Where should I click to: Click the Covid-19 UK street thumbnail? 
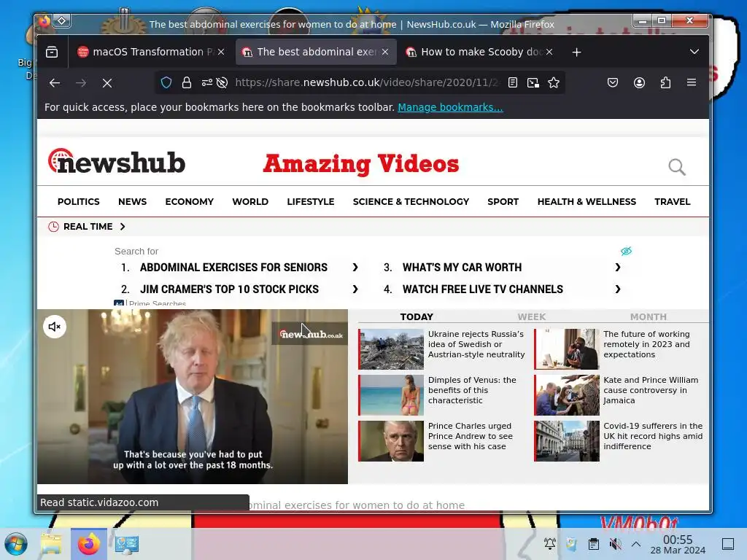point(567,441)
